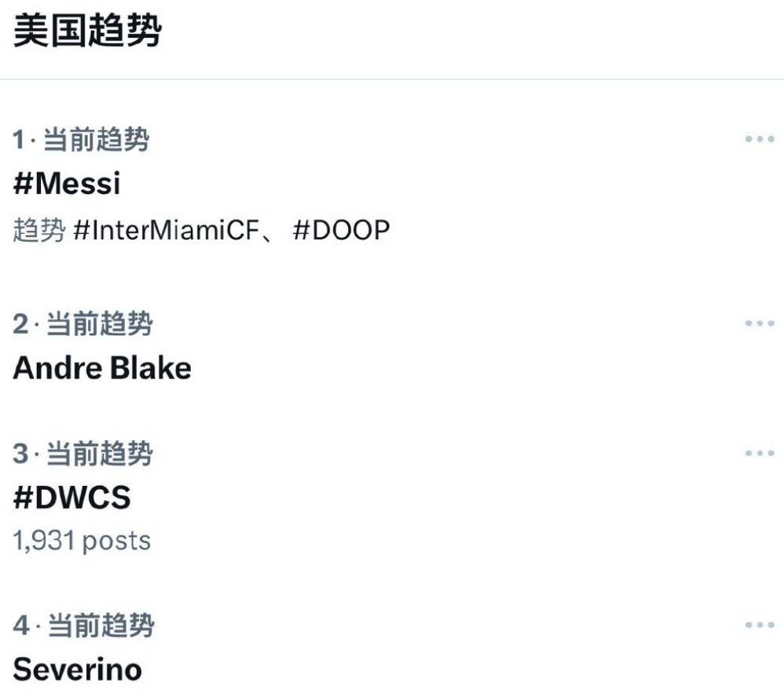
Task: Open the #DOOP related hashtag
Action: click(x=341, y=231)
